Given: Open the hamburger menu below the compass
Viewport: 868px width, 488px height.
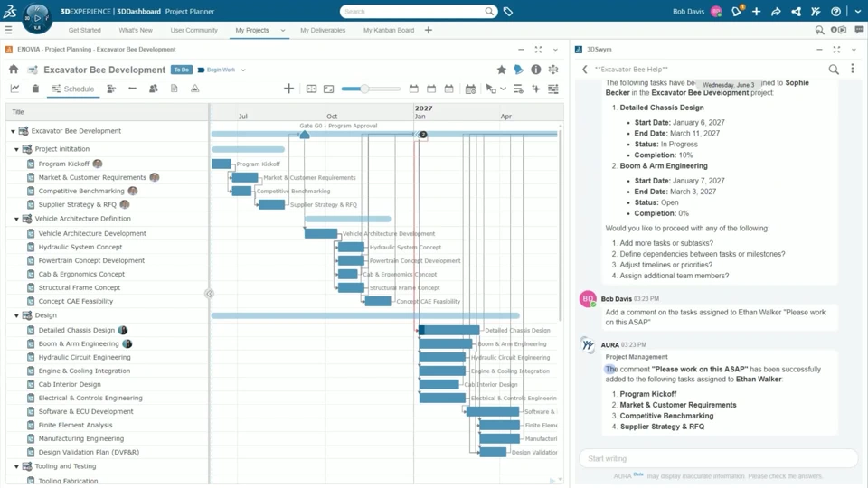Looking at the screenshot, I should (x=8, y=30).
